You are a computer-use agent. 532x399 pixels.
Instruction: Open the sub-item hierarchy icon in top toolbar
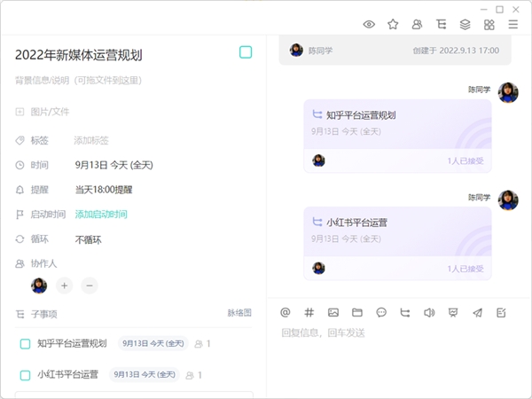pyautogui.click(x=441, y=25)
